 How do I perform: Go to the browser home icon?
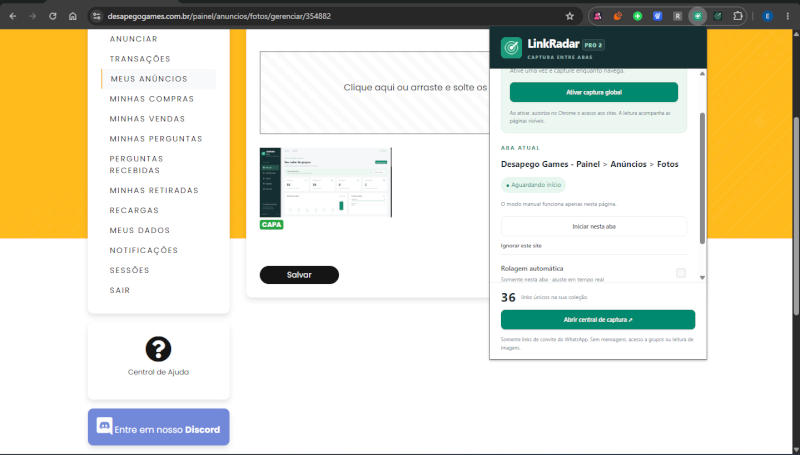click(x=73, y=16)
